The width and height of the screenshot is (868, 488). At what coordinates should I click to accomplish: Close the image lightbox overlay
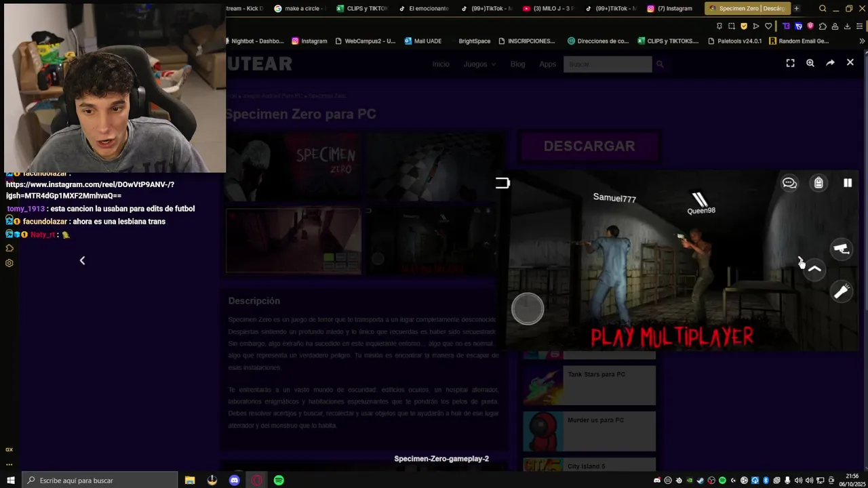coord(850,62)
